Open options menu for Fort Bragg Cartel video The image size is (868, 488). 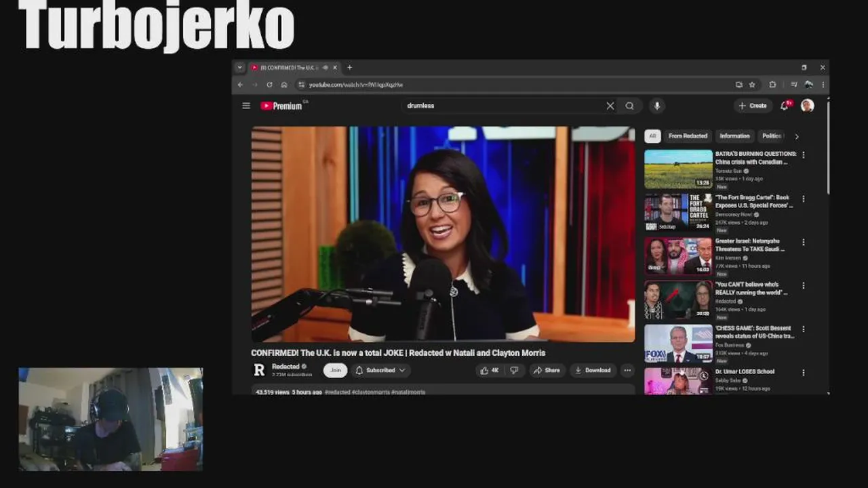tap(804, 199)
